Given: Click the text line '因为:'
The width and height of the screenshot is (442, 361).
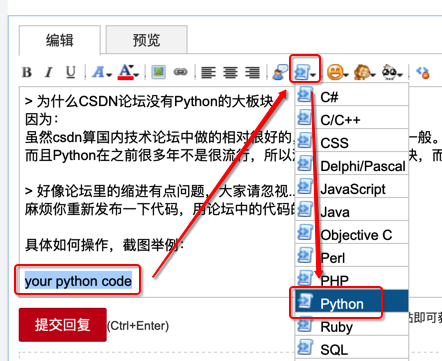Looking at the screenshot, I should (41, 119).
